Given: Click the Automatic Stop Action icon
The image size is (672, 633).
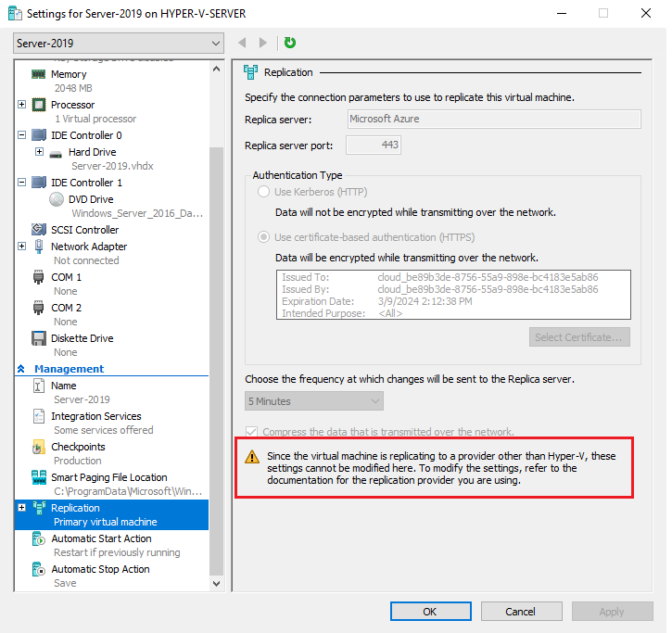Looking at the screenshot, I should point(39,570).
